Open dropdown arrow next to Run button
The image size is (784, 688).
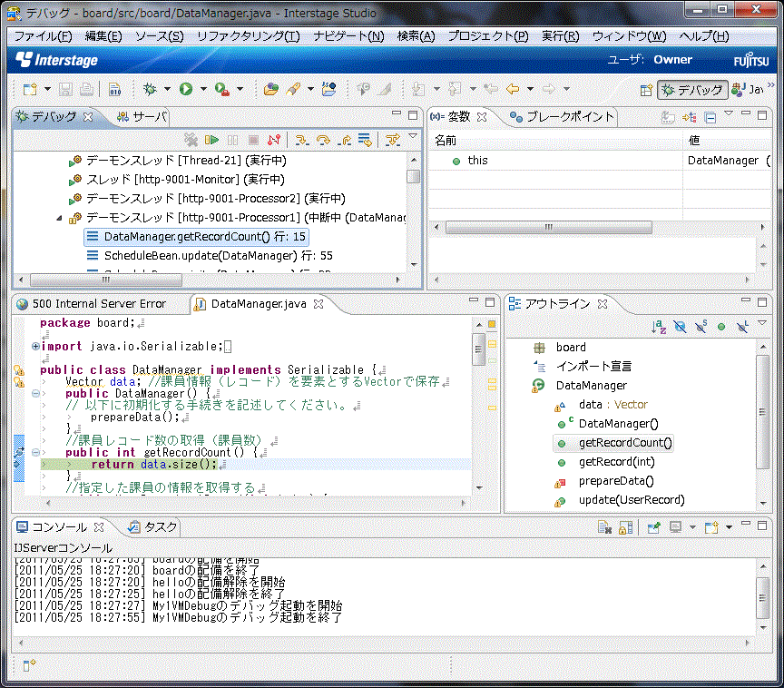point(203,89)
